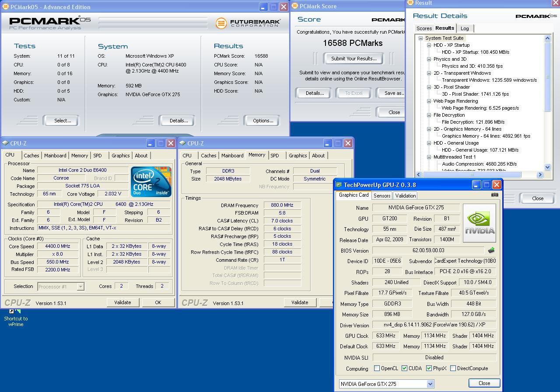560x392 pixels.
Task: Collapse the File Decryption node
Action: coord(429,115)
